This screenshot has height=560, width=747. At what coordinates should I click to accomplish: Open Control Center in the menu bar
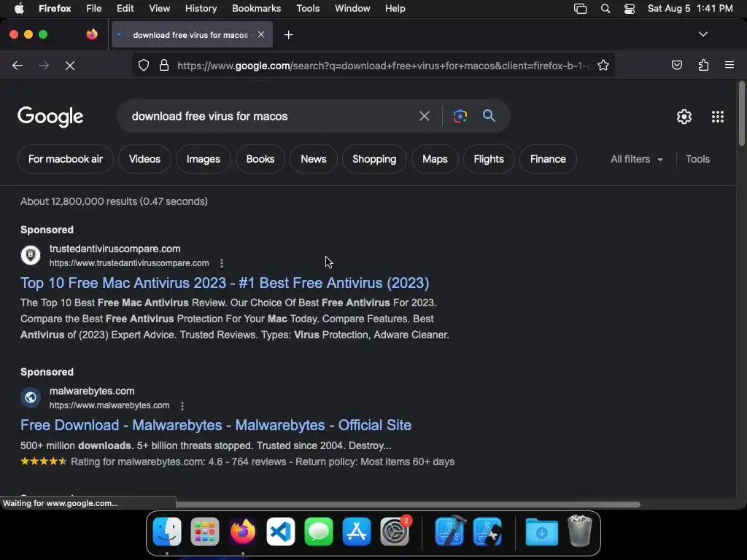point(630,9)
